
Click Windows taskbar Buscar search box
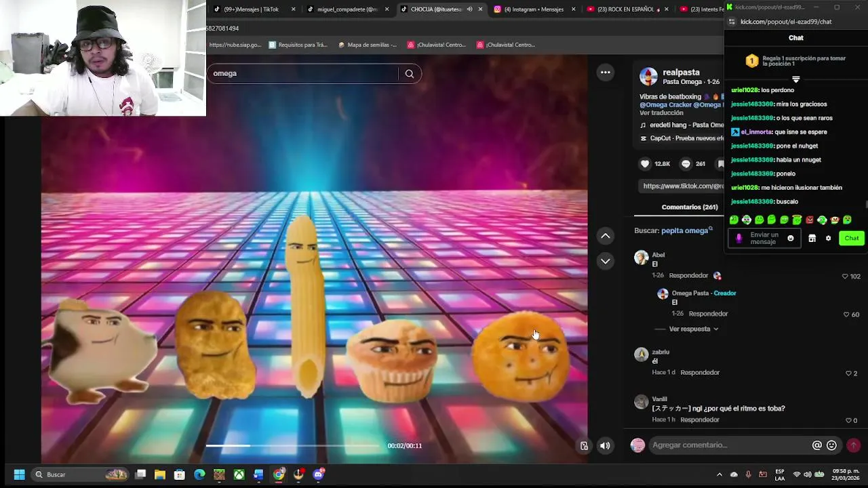tap(80, 474)
